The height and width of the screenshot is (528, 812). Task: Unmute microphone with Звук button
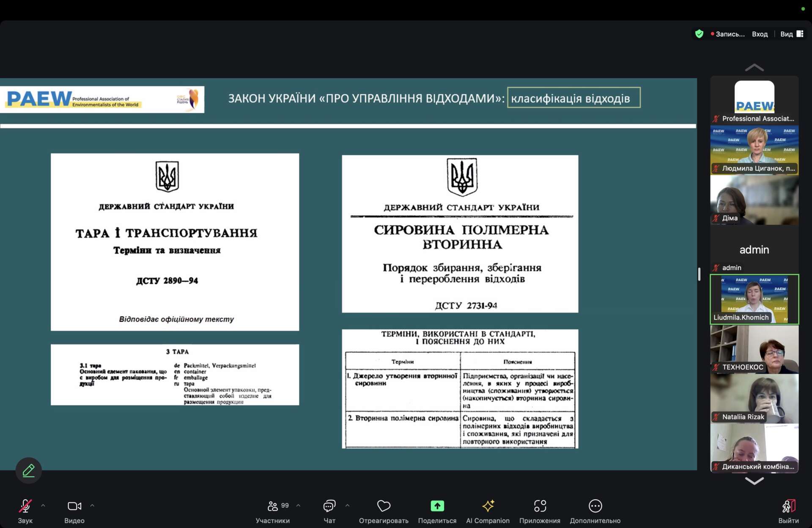tap(25, 506)
